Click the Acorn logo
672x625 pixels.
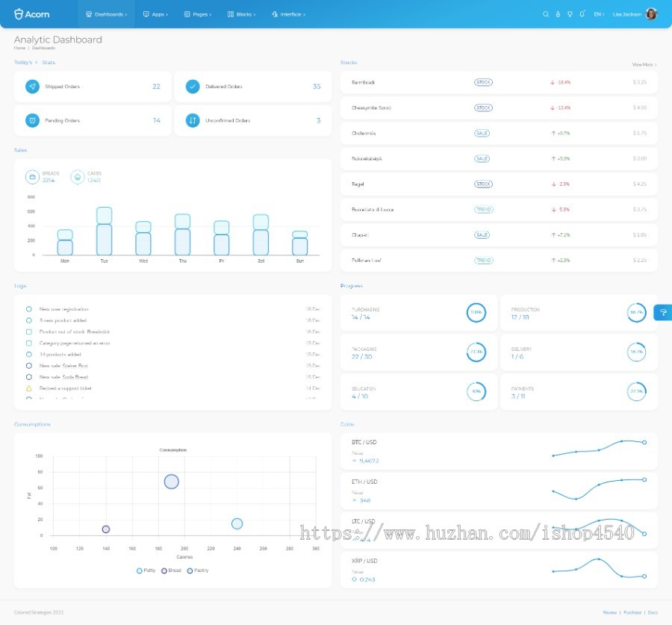31,14
